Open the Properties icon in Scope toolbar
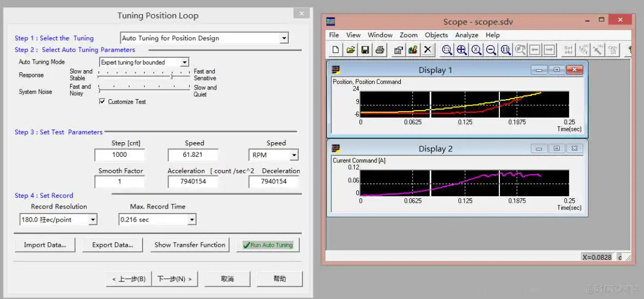This screenshot has width=644, height=299. (x=398, y=50)
